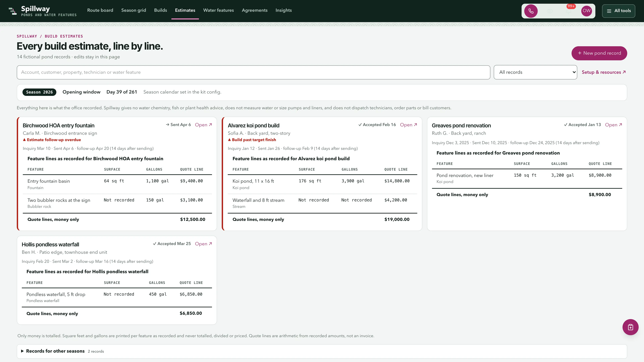Screen dimensions: 644x362
Task: Click the Spillway logo icon
Action: pyautogui.click(x=13, y=11)
